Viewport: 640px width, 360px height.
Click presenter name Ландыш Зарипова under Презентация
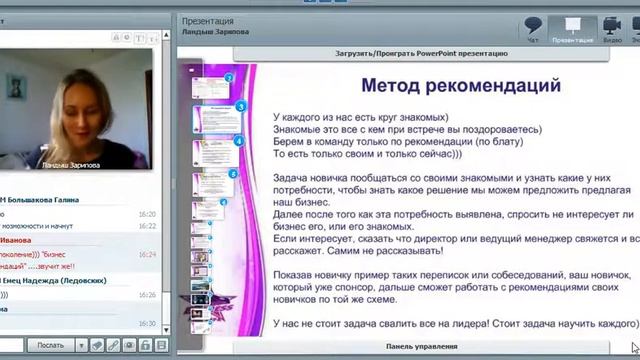216,32
